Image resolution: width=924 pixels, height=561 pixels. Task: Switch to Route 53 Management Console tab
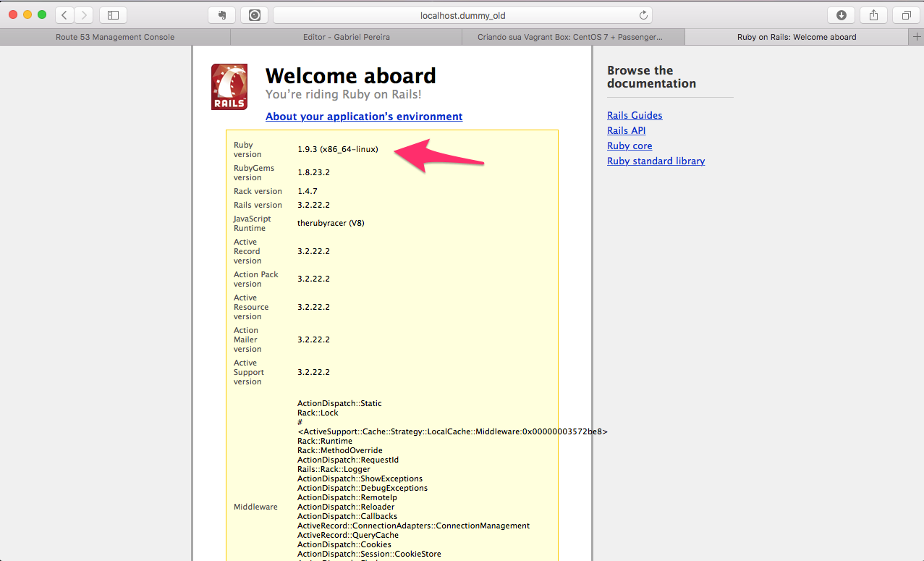pyautogui.click(x=115, y=37)
